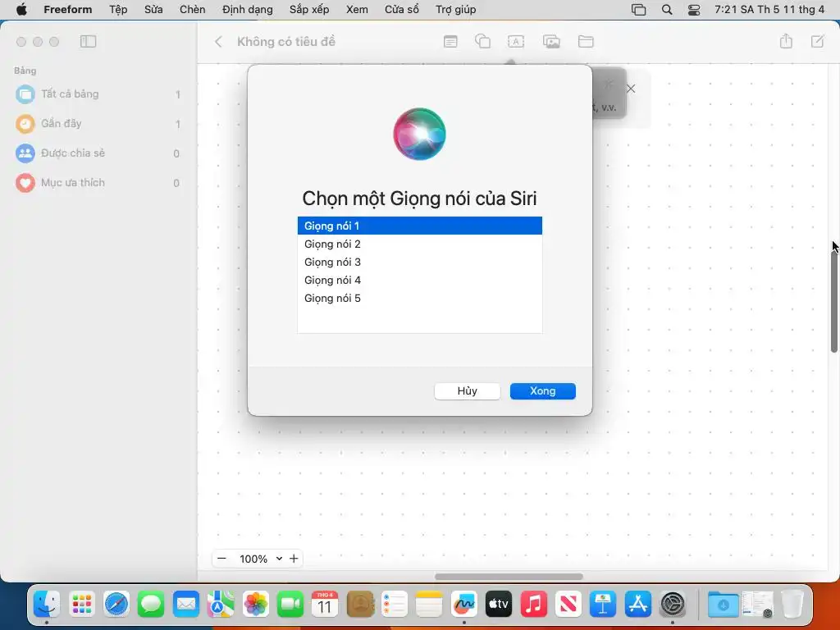Open the Định dạng menu
Screen dimensions: 840x630
pos(248,10)
